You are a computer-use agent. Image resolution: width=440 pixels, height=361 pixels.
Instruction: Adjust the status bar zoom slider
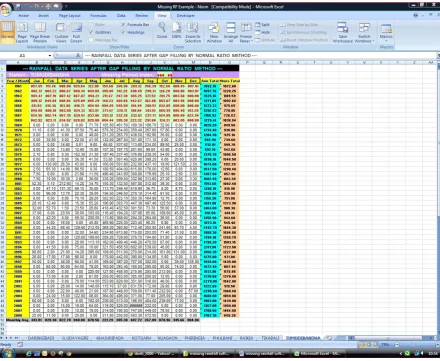[414, 345]
